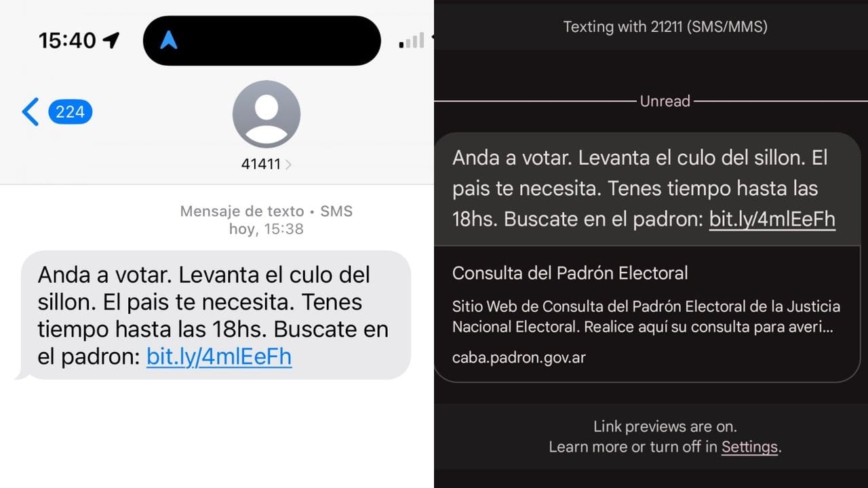The width and height of the screenshot is (868, 488).
Task: Tap preview description Sitio Web de Consulta
Action: tap(646, 317)
